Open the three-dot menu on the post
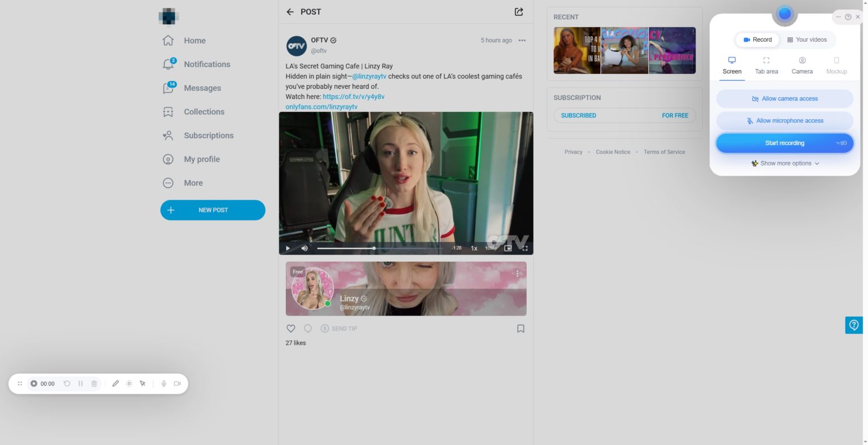 522,40
